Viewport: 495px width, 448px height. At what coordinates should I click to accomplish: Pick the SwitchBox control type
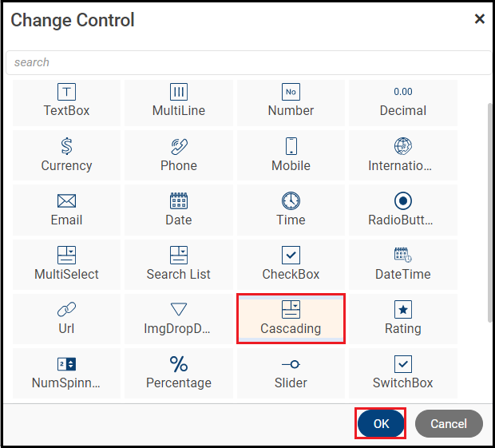pos(403,373)
